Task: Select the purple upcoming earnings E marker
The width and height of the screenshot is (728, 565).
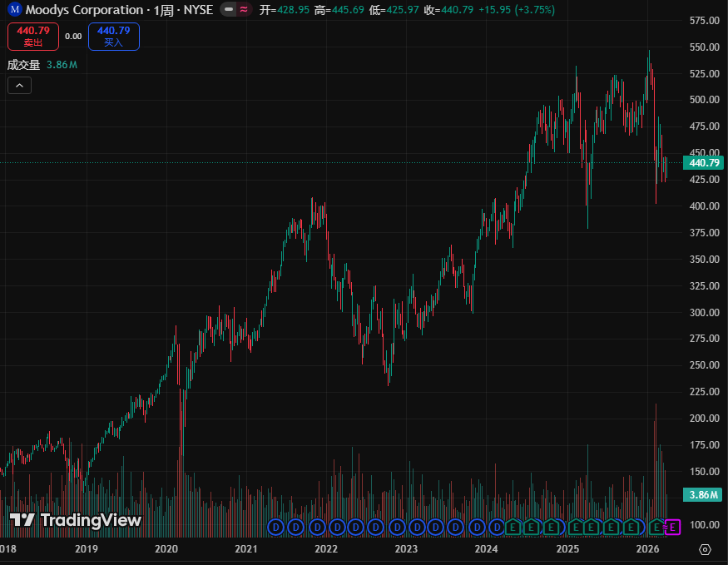Action: pos(673,527)
